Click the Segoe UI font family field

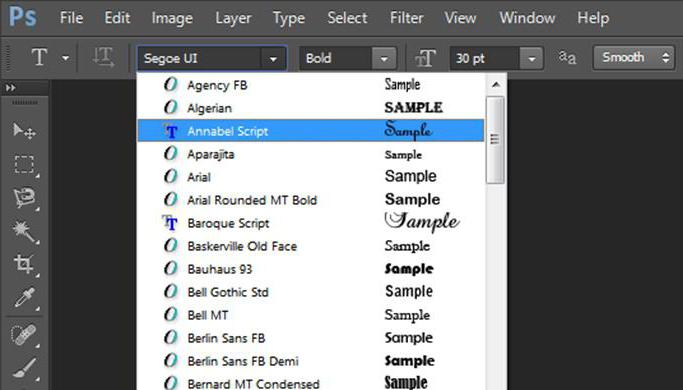[x=199, y=58]
